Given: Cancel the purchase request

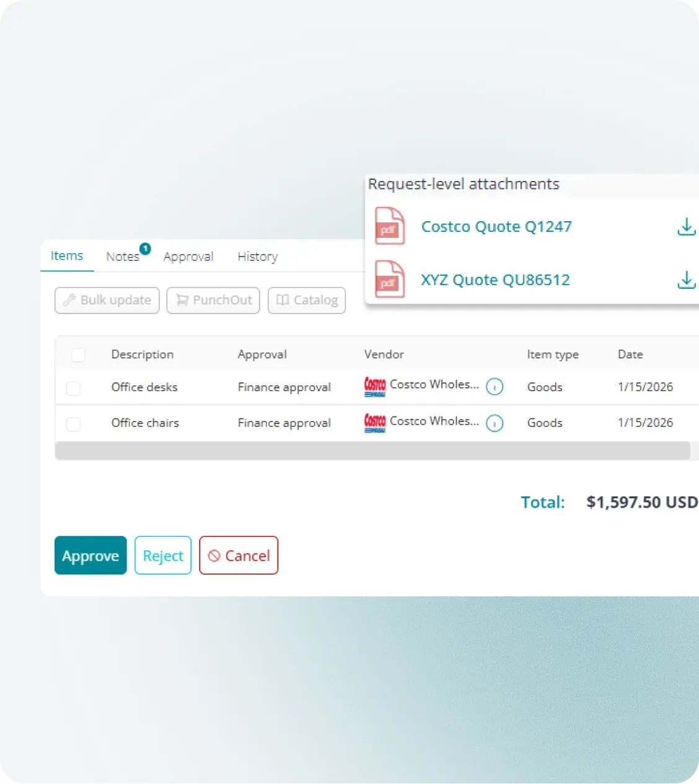Looking at the screenshot, I should (239, 555).
